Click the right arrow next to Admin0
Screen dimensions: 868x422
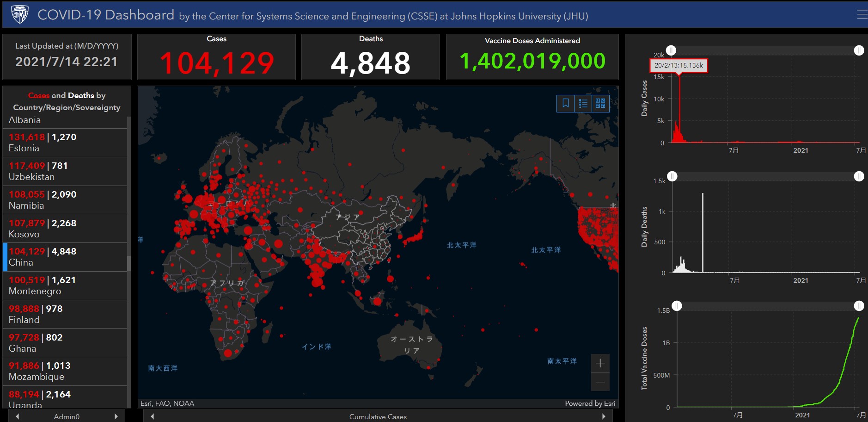click(116, 416)
